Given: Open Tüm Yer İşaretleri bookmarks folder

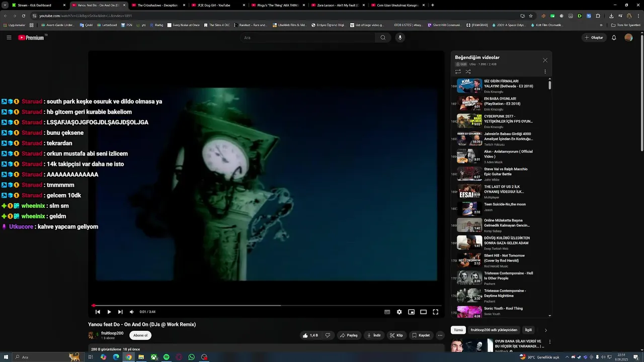Looking at the screenshot, I should click(x=625, y=25).
